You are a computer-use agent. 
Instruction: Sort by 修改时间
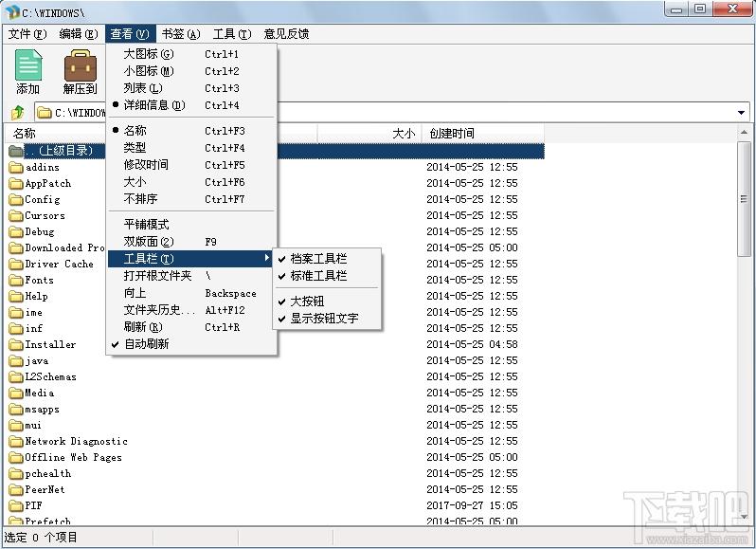pyautogui.click(x=191, y=164)
